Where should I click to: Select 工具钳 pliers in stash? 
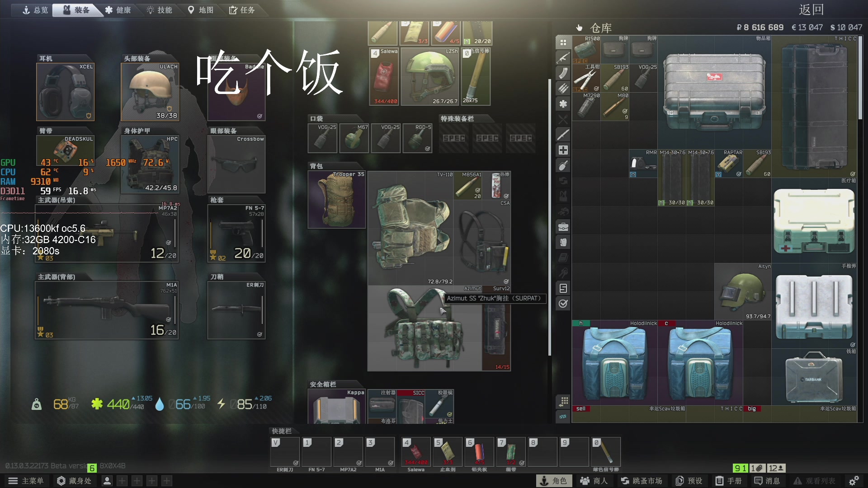(586, 78)
